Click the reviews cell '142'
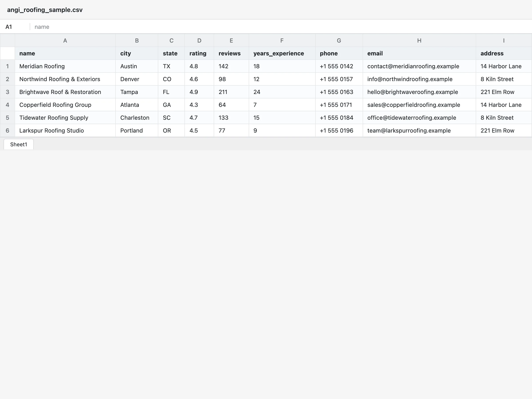The height and width of the screenshot is (399, 532). (231, 66)
